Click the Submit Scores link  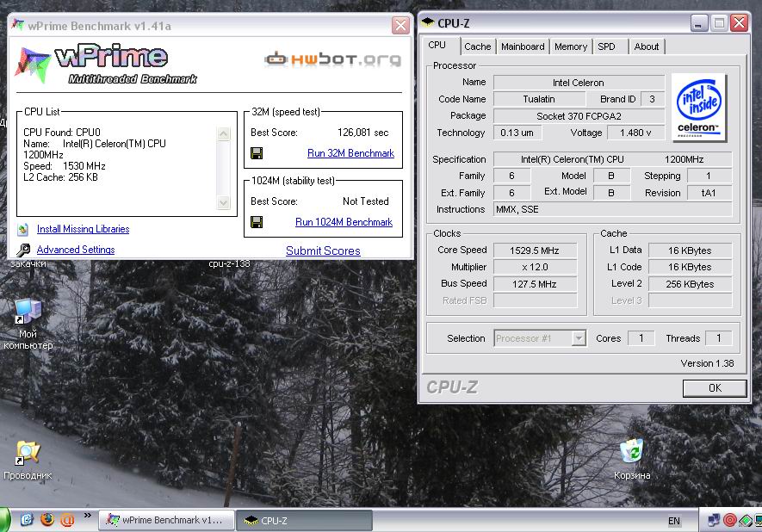tap(323, 251)
